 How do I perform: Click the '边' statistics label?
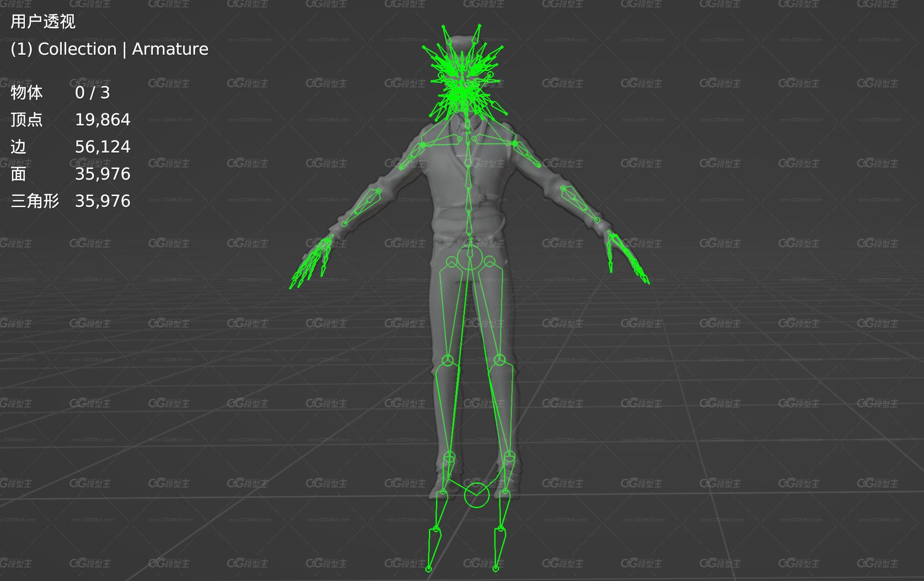(18, 147)
